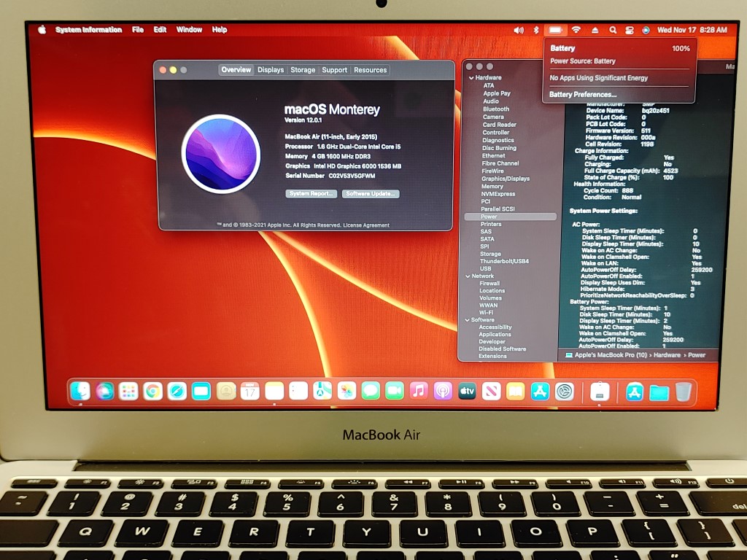747x560 pixels.
Task: Select Firewall under Network in sidebar
Action: tap(489, 284)
